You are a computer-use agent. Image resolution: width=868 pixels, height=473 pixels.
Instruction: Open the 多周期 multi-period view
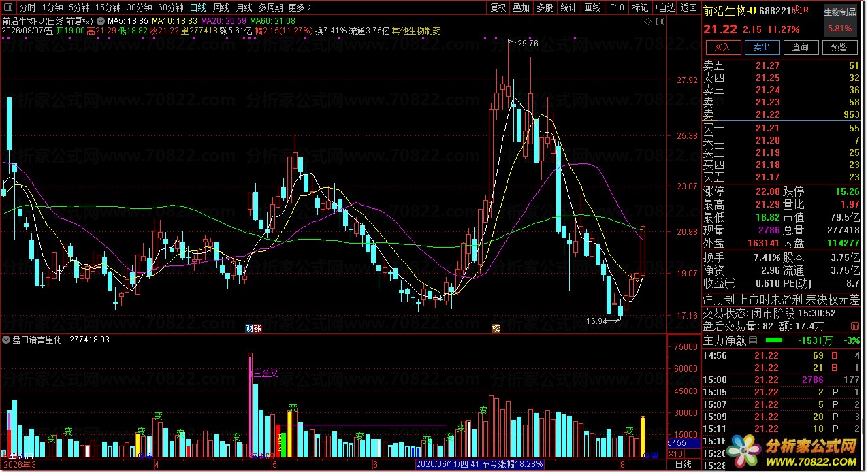click(270, 8)
